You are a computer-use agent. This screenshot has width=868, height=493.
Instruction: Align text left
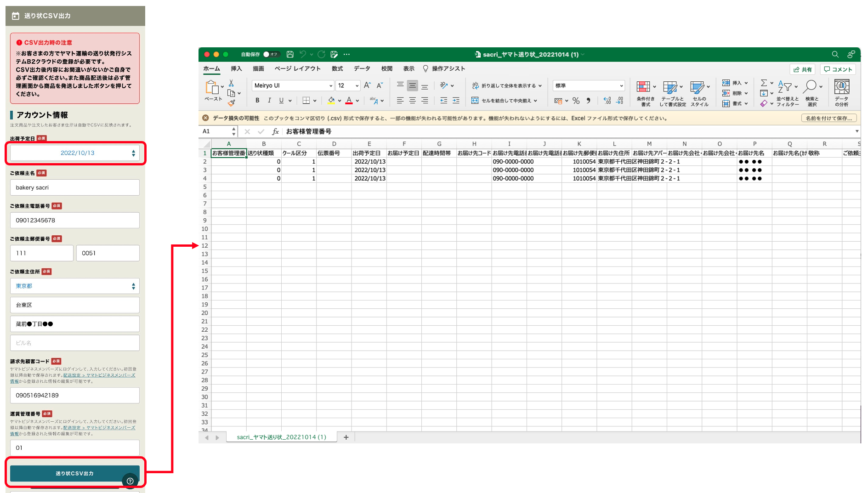[400, 100]
